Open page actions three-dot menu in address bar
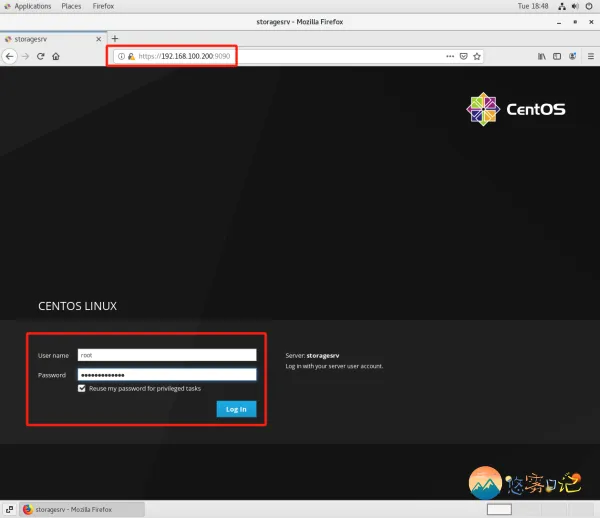600x518 pixels. pyautogui.click(x=450, y=57)
